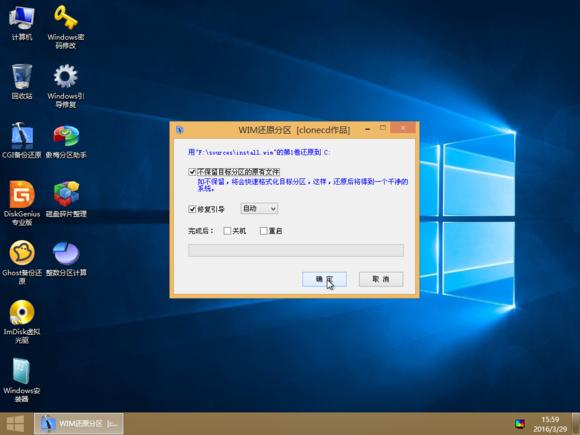Expand the 自动 boot repair dropdown
Image resolution: width=580 pixels, height=435 pixels.
(259, 209)
